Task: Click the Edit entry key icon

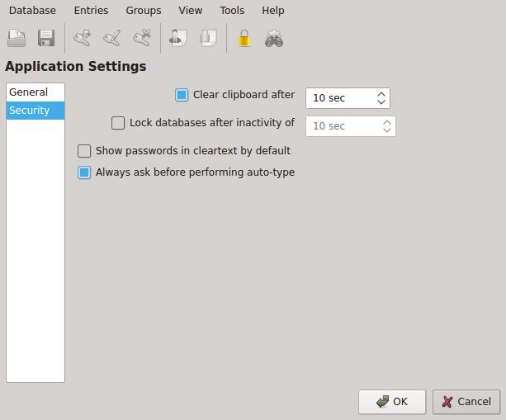Action: click(x=111, y=39)
